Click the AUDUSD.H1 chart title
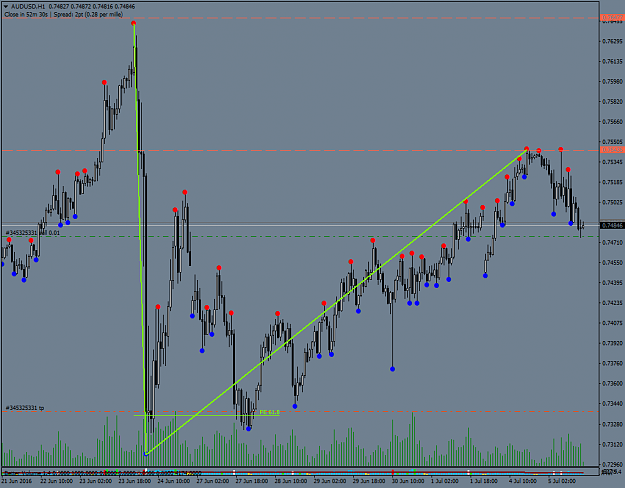This screenshot has height=488, width=625. [28, 7]
